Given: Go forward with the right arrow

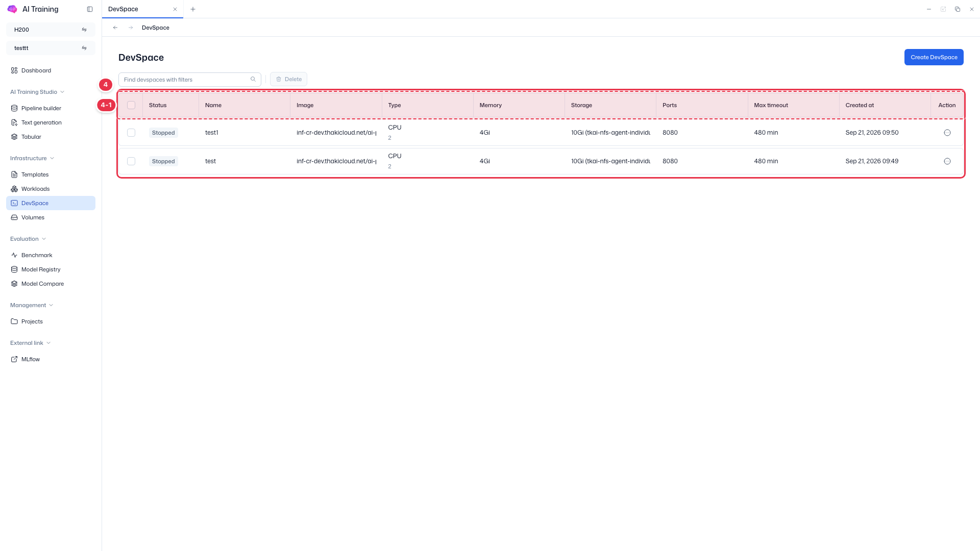Looking at the screenshot, I should [x=131, y=28].
